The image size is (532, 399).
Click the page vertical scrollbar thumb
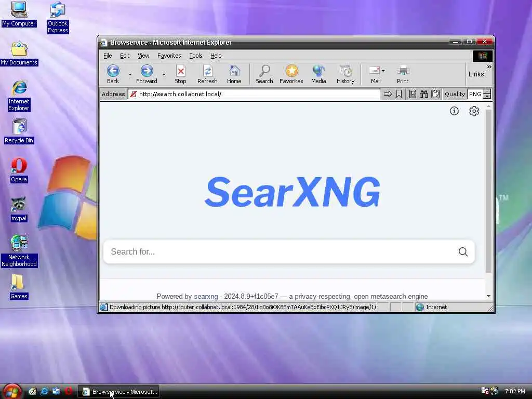point(488,191)
